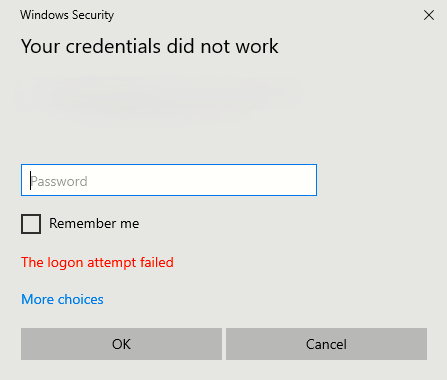
Task: Select the red logon attempt failed message
Action: 97,262
